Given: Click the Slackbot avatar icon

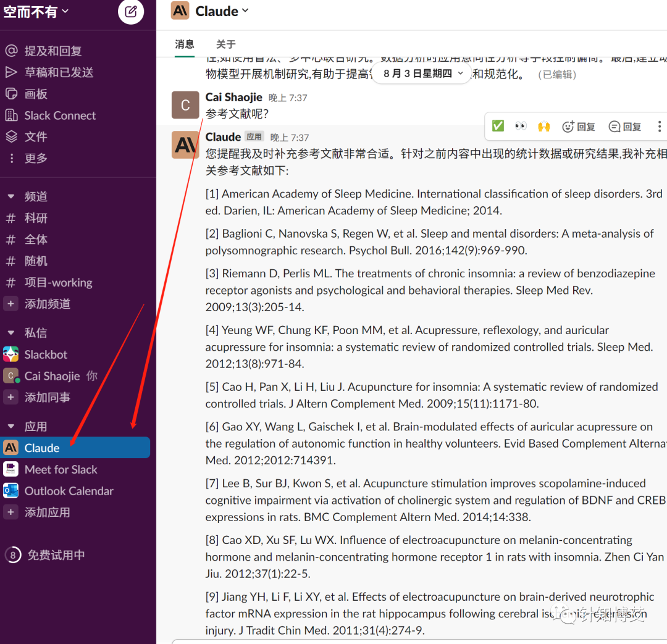Looking at the screenshot, I should click(10, 354).
